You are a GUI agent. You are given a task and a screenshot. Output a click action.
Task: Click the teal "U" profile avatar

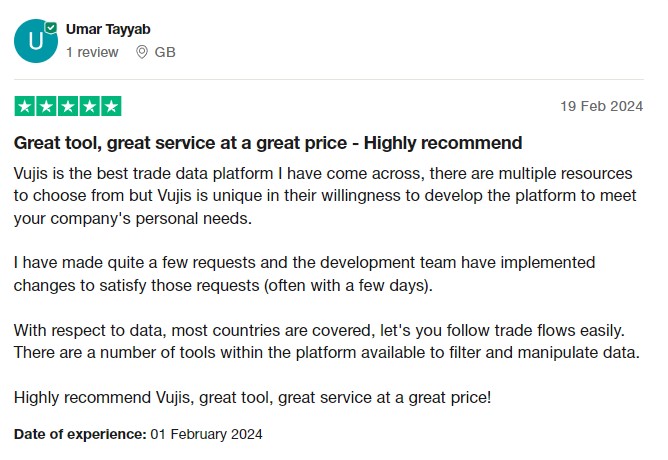click(x=35, y=41)
